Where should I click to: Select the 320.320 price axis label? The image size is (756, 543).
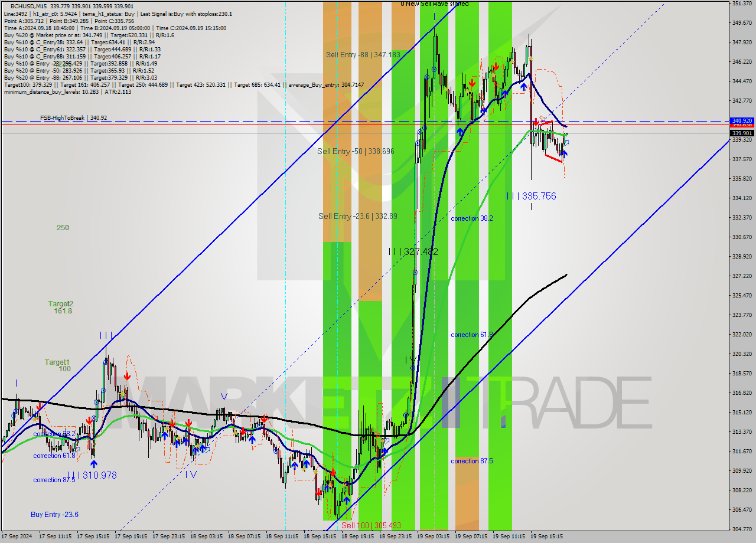point(742,354)
